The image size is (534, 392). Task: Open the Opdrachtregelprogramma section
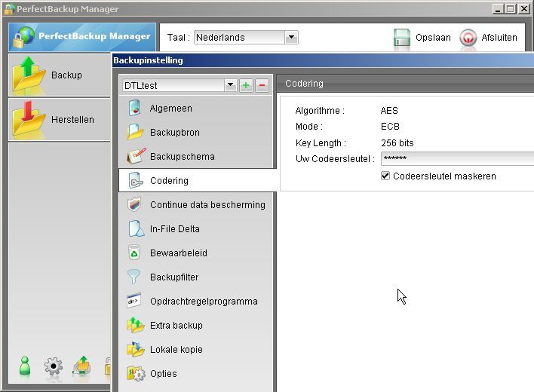tap(196, 301)
